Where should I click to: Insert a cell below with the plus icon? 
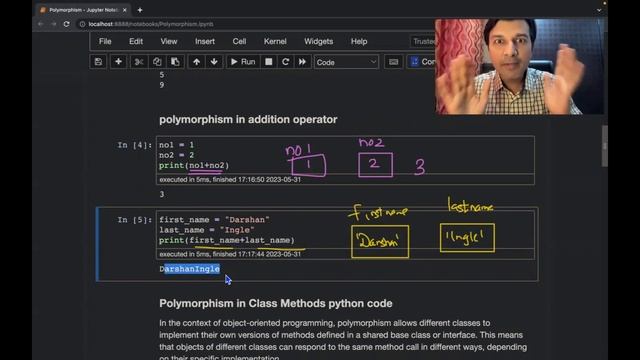[x=118, y=62]
